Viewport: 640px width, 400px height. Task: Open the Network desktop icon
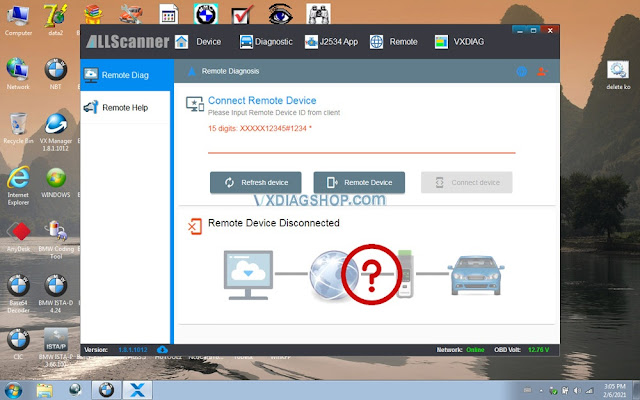click(18, 73)
